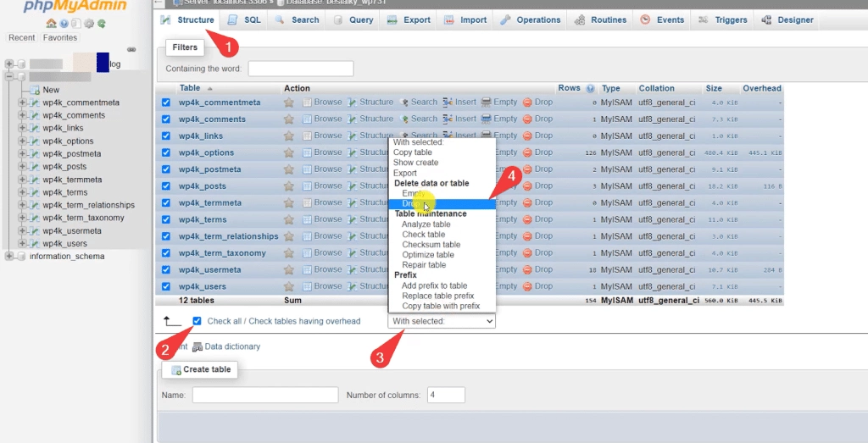The image size is (868, 443).
Task: Click table icon beside wp4k_users in tree
Action: tap(35, 243)
